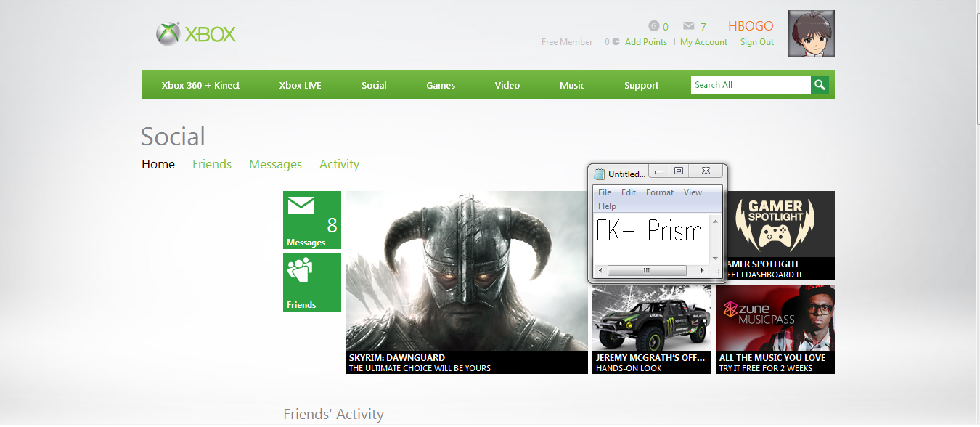This screenshot has width=980, height=427.
Task: Click the HANDS-ON LOOK caption
Action: pyautogui.click(x=630, y=368)
